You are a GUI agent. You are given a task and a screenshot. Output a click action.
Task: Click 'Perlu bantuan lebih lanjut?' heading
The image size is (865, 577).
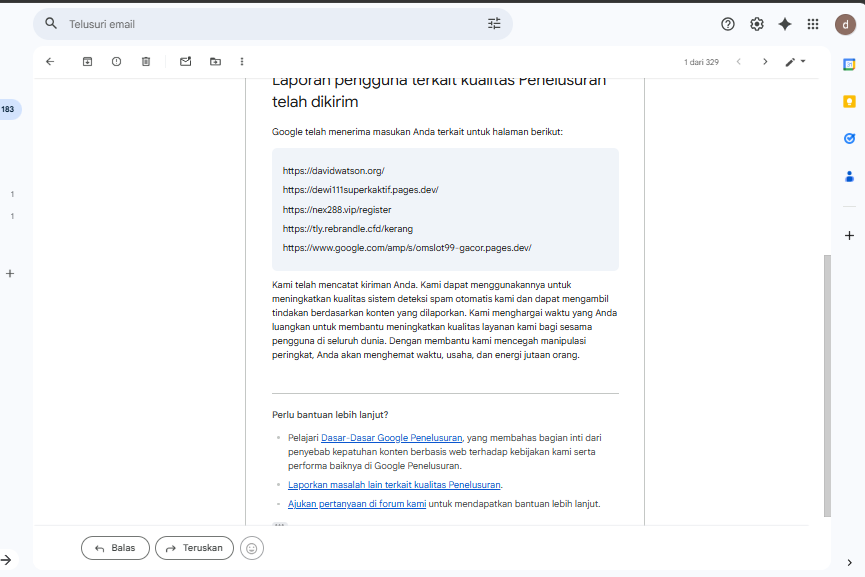tap(330, 415)
